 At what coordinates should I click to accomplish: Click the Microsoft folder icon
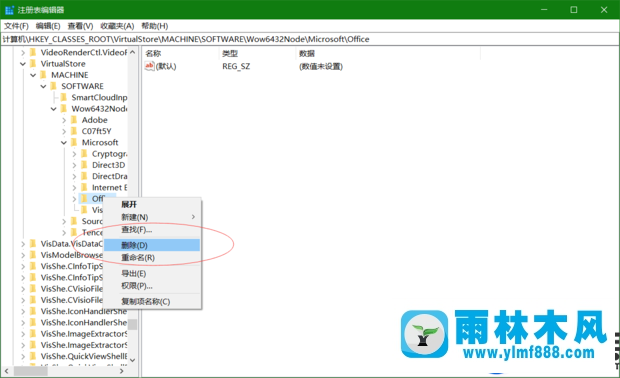74,142
